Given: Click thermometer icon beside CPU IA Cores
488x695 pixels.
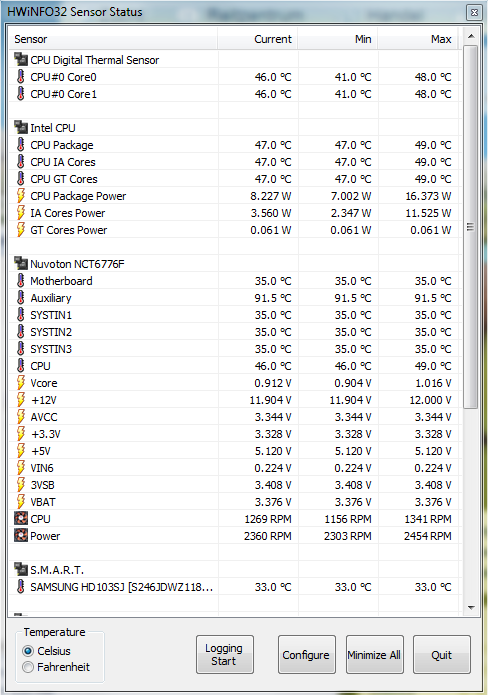Looking at the screenshot, I should coord(20,161).
